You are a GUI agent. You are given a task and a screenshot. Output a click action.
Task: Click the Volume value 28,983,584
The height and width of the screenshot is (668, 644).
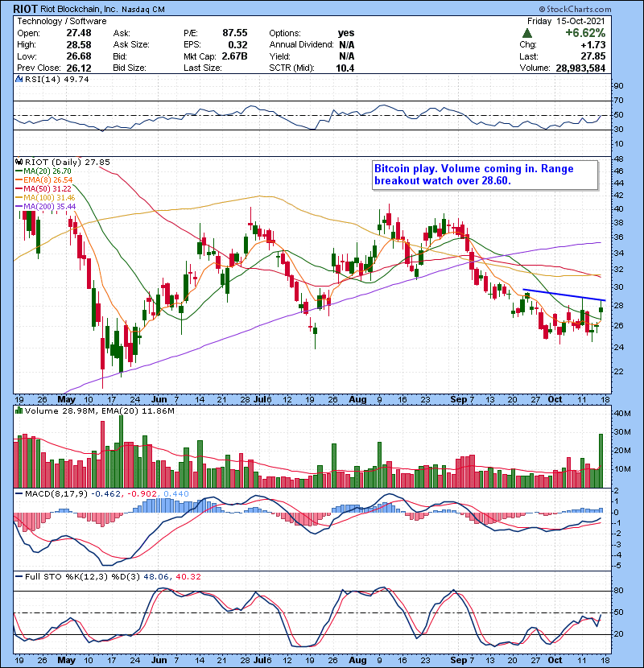(x=580, y=68)
